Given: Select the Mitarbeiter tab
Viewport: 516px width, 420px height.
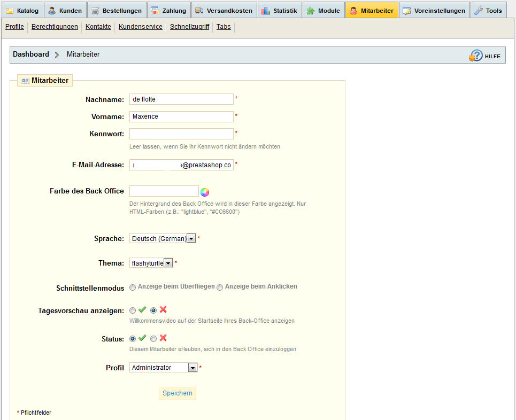Looking at the screenshot, I should (372, 10).
